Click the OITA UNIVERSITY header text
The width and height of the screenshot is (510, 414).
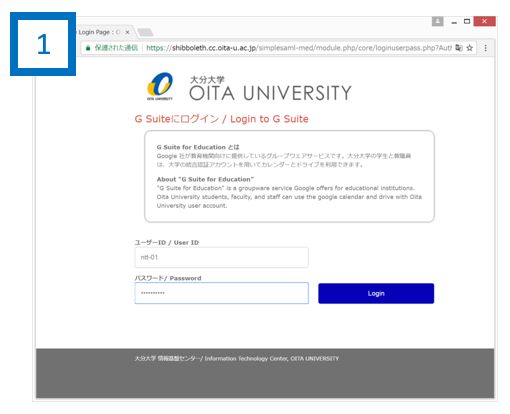point(270,93)
